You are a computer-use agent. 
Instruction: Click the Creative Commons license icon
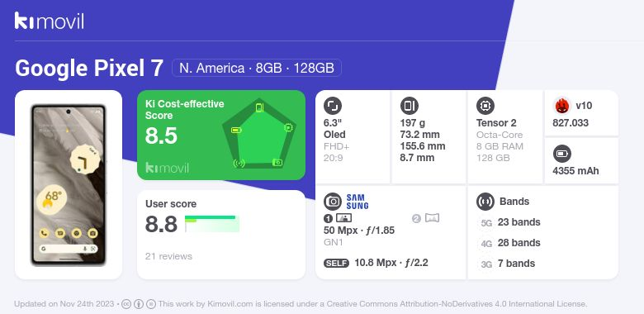[x=126, y=304]
